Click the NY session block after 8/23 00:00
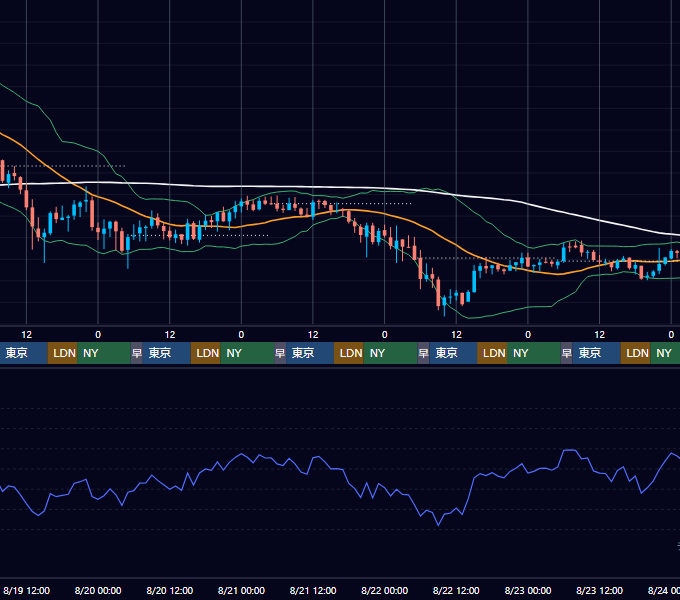The width and height of the screenshot is (680, 600). 536,353
